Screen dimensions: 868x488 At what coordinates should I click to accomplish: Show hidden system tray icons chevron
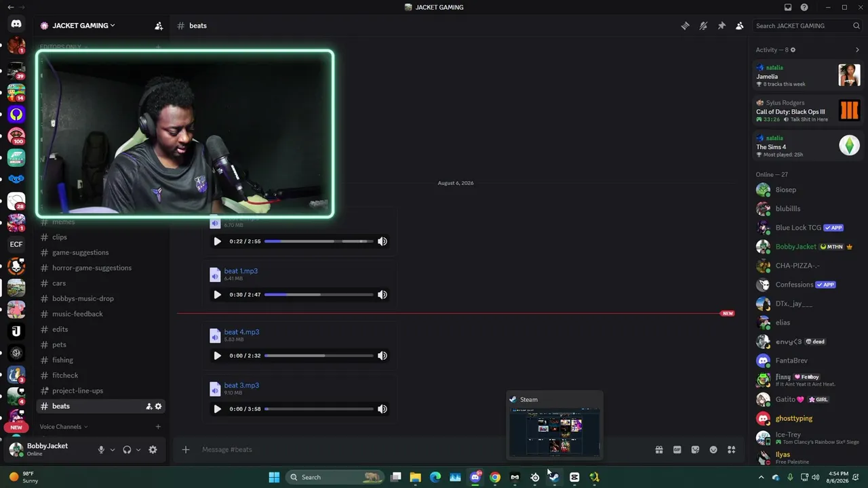[761, 477]
